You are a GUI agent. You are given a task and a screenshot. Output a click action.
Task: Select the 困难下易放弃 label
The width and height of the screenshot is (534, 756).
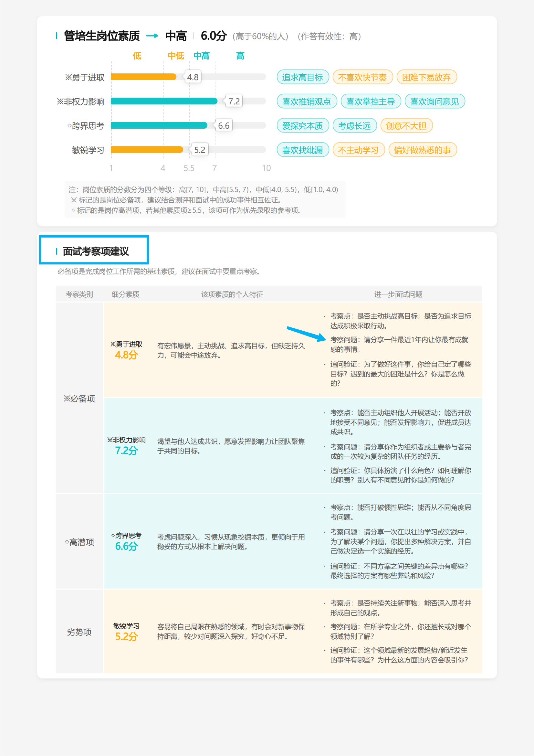427,77
